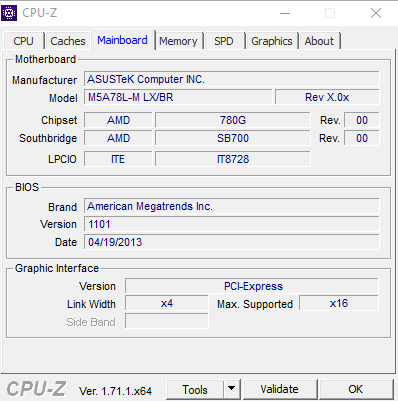Click the BIOS Version field 1101
Screen dimensions: 398x401
[x=232, y=224]
